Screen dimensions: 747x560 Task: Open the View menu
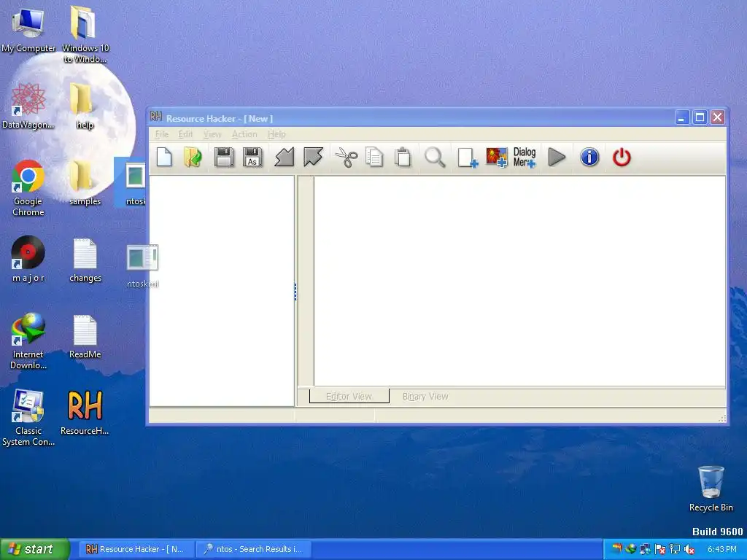coord(212,134)
